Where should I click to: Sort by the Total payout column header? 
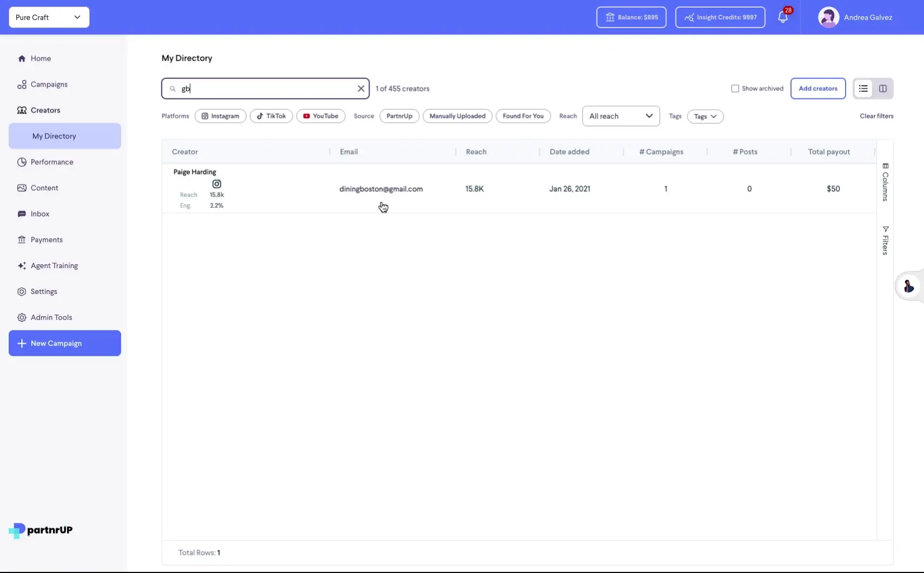829,152
